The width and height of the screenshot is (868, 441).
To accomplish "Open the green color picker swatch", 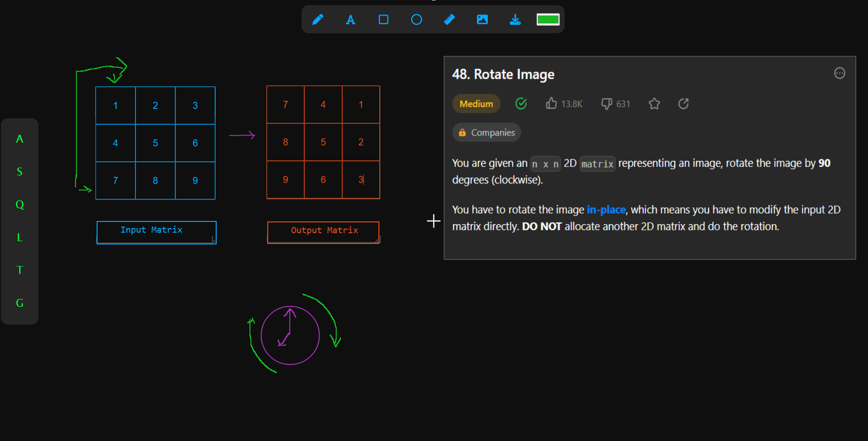I will pyautogui.click(x=548, y=19).
